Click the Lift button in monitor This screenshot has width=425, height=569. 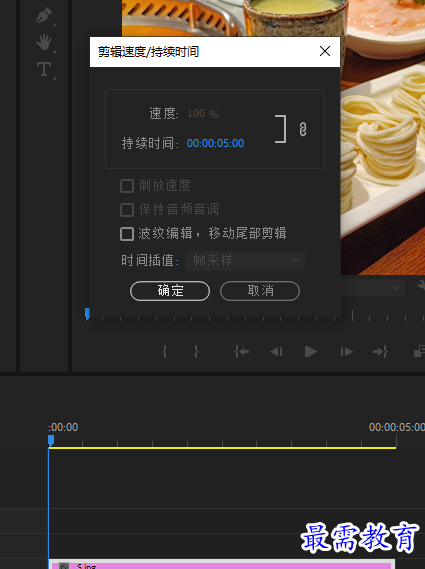point(420,351)
